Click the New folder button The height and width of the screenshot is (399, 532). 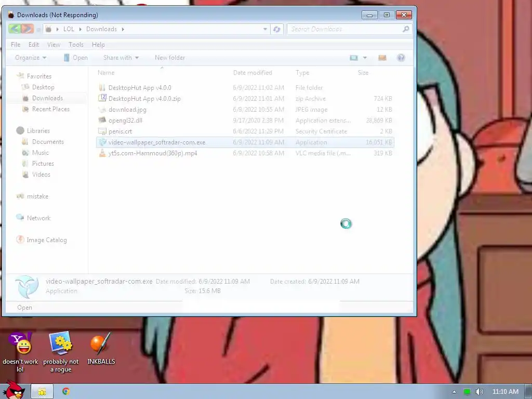(170, 58)
